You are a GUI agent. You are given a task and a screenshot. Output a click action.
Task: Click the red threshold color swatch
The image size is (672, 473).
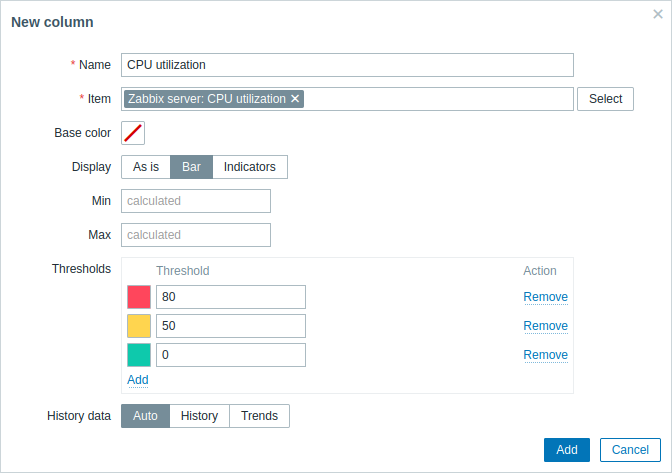139,297
